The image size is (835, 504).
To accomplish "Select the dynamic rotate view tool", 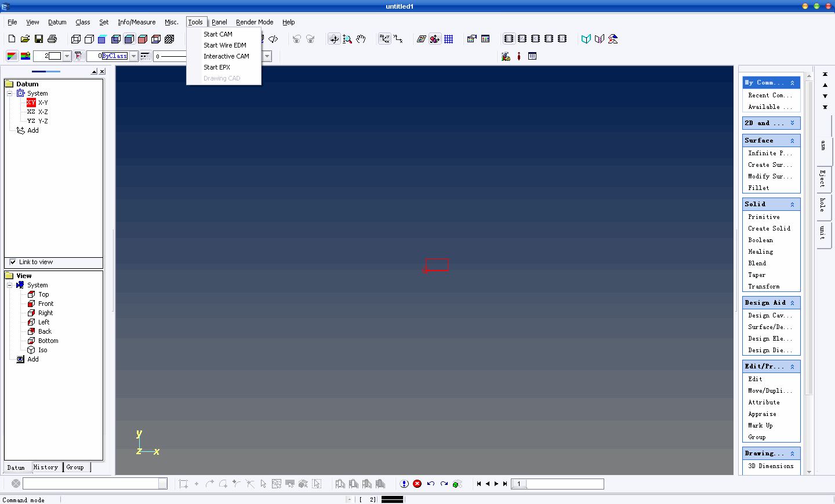I will (334, 39).
